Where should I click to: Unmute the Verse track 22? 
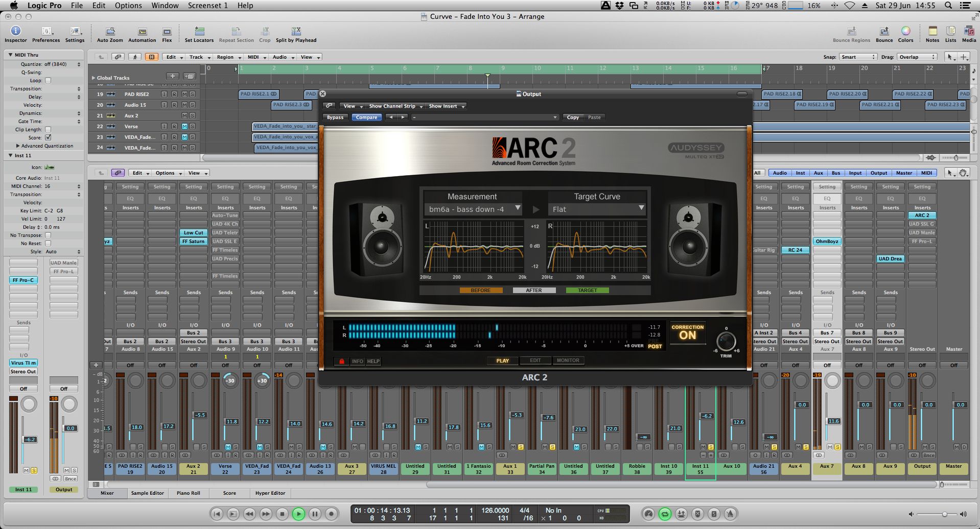click(x=184, y=126)
